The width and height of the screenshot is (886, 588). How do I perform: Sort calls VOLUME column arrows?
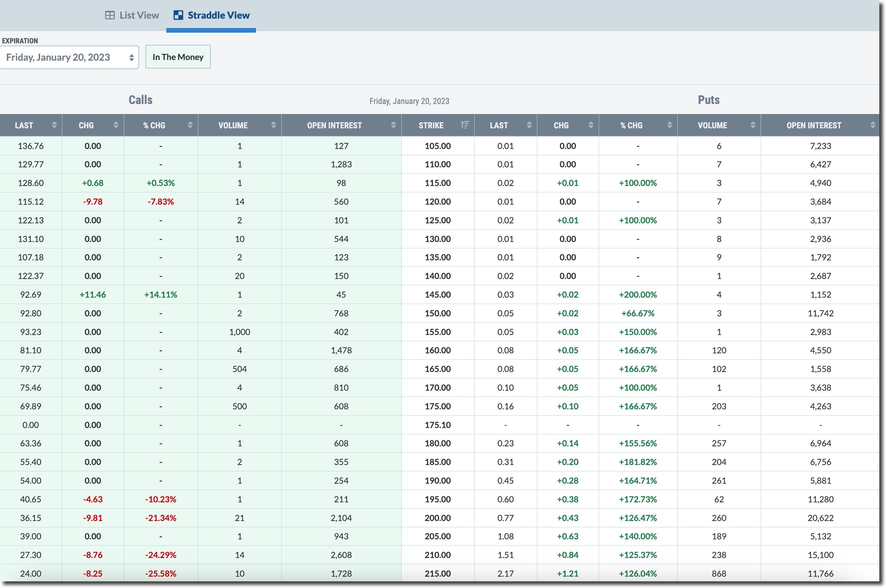273,125
